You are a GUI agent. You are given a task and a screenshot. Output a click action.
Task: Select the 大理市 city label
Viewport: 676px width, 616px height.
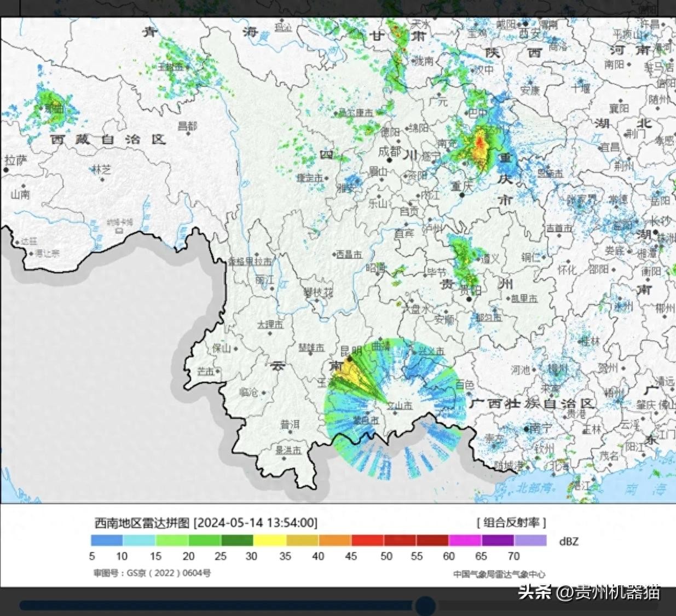pyautogui.click(x=270, y=325)
